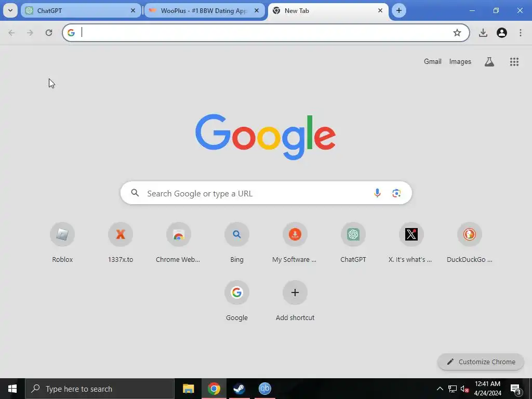Click the browser back arrow
Image resolution: width=532 pixels, height=399 pixels.
click(11, 33)
